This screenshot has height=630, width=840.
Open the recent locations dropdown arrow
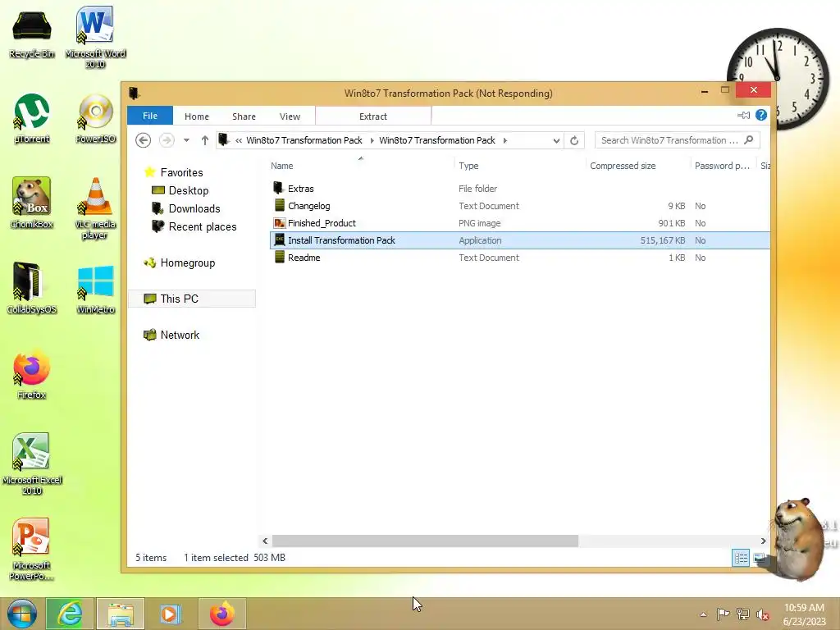click(186, 140)
